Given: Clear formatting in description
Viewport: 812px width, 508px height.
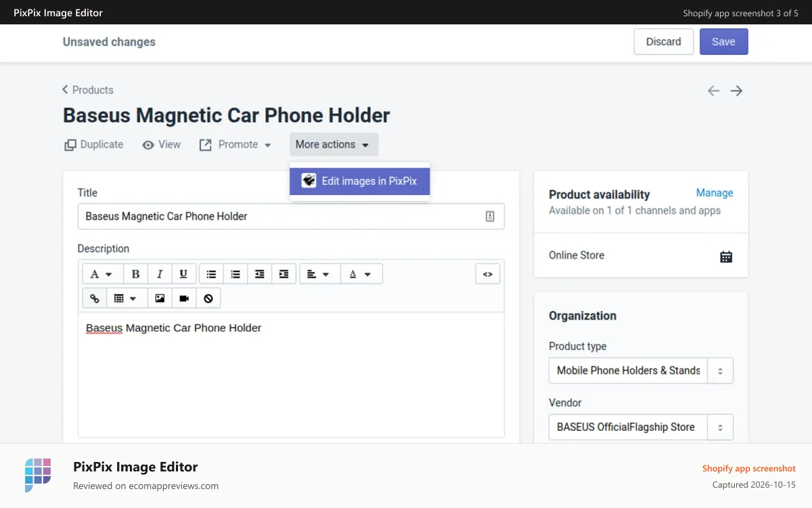Looking at the screenshot, I should pyautogui.click(x=208, y=298).
